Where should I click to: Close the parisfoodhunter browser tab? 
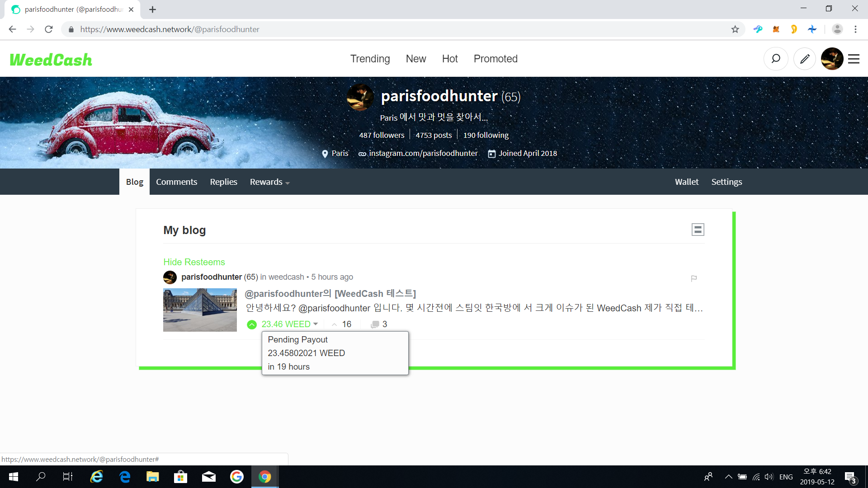pyautogui.click(x=131, y=9)
